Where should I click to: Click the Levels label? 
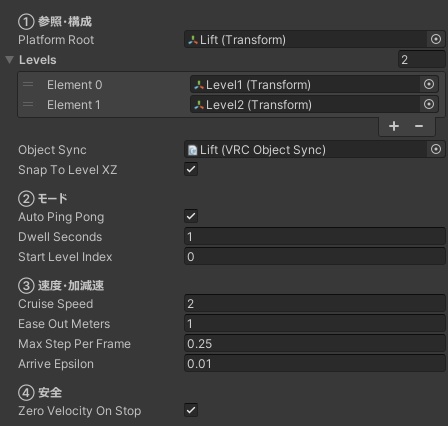[38, 60]
